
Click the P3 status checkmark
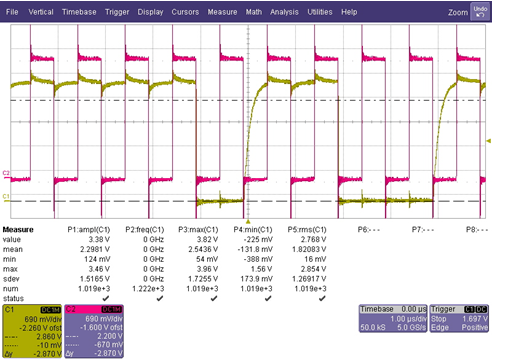(214, 298)
